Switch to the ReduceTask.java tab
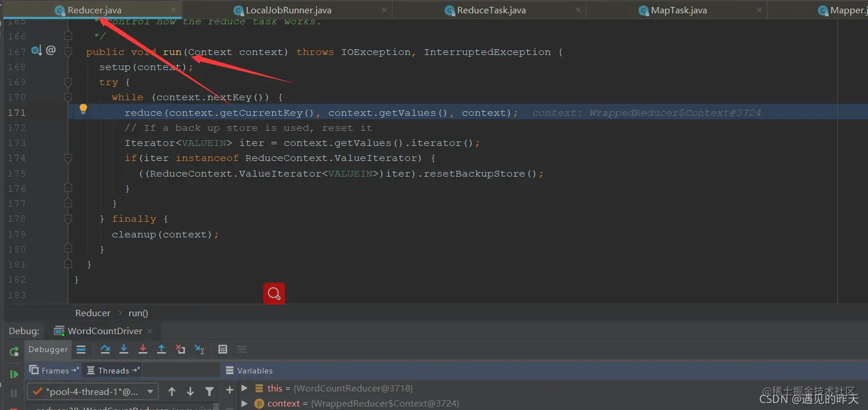Screen dimensions: 868x410 [491, 10]
